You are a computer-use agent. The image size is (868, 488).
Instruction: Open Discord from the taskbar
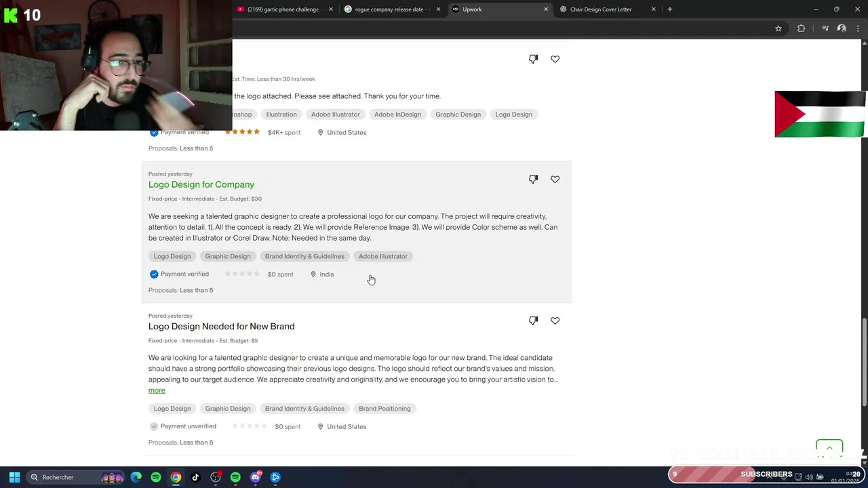coord(256,477)
